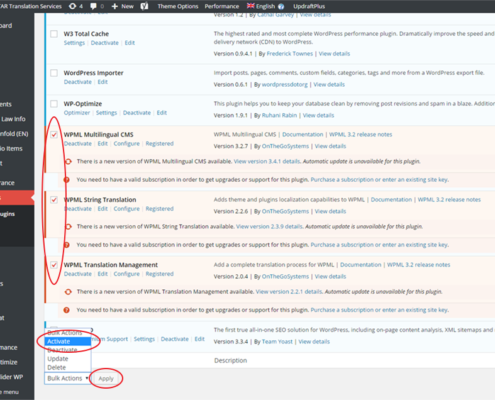The width and height of the screenshot is (495, 400).
Task: Open wordpressdotorg author link
Action: pyautogui.click(x=285, y=85)
